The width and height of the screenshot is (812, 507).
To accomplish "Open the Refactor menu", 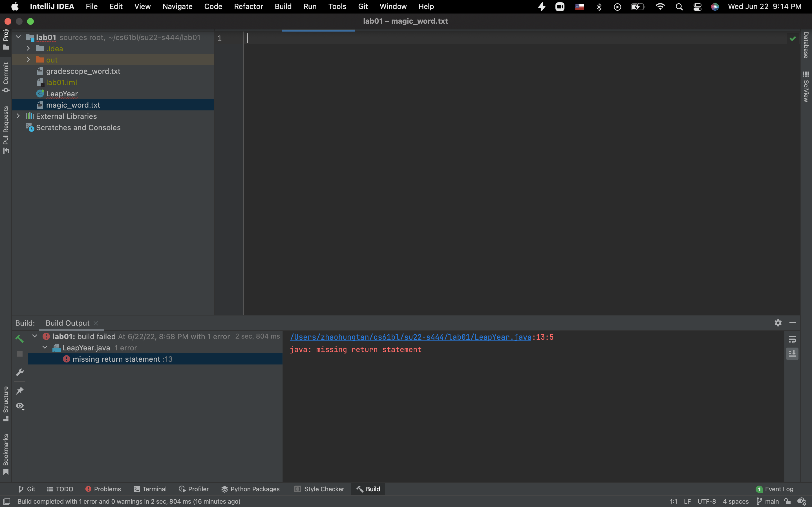I will (x=248, y=6).
